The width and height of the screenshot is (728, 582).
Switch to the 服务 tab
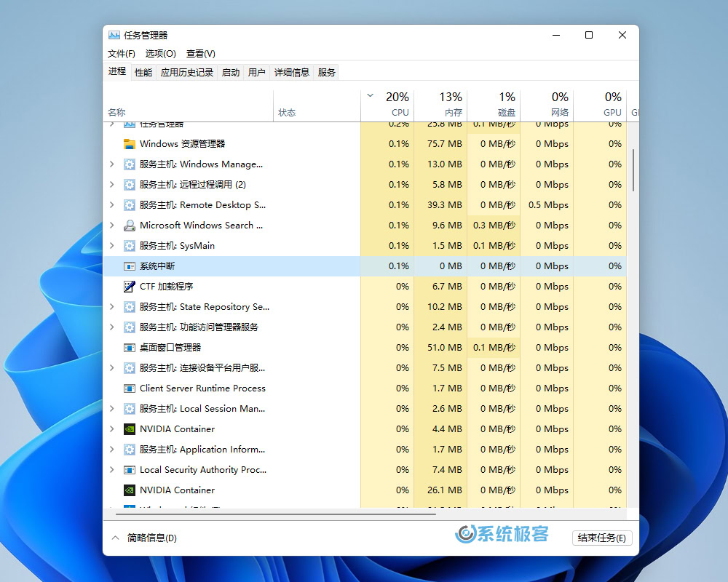click(326, 73)
